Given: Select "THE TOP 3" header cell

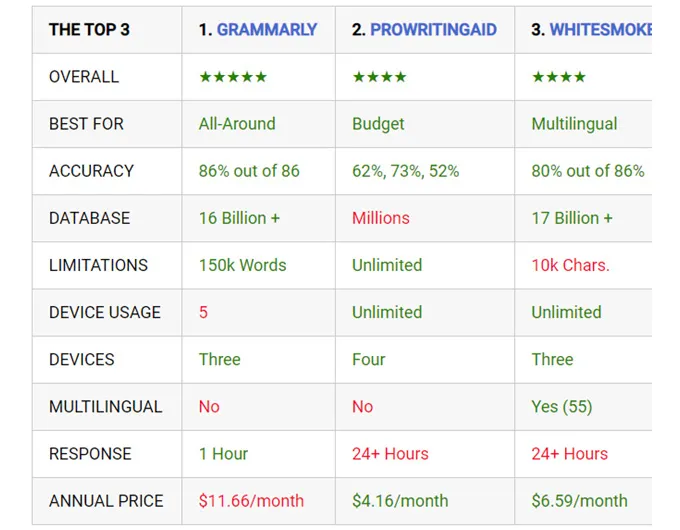Looking at the screenshot, I should (x=89, y=29).
